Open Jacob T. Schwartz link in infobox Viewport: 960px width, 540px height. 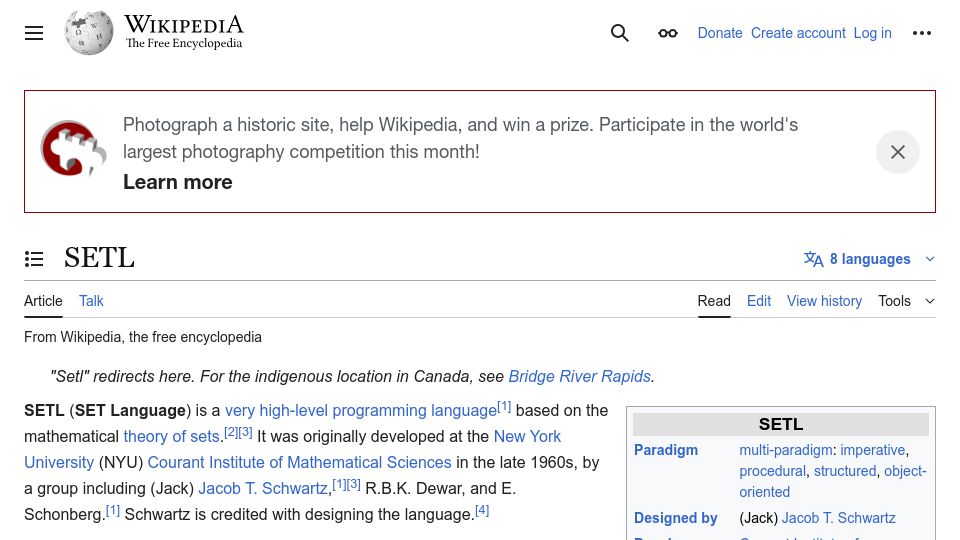point(839,518)
